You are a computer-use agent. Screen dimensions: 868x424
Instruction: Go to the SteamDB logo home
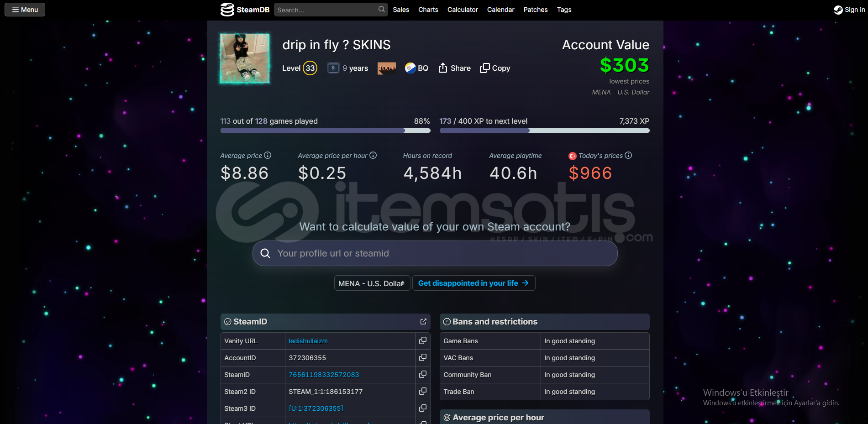[x=245, y=10]
